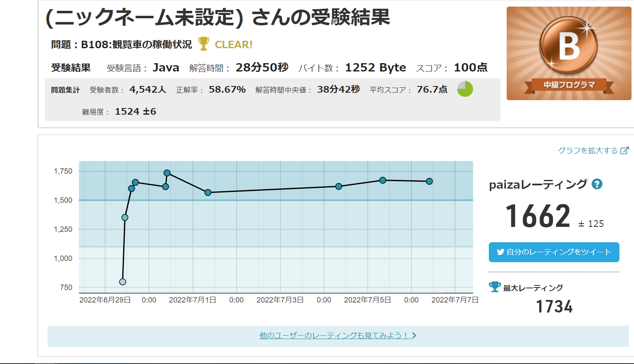Open the paiza rating help question icon

pyautogui.click(x=597, y=184)
